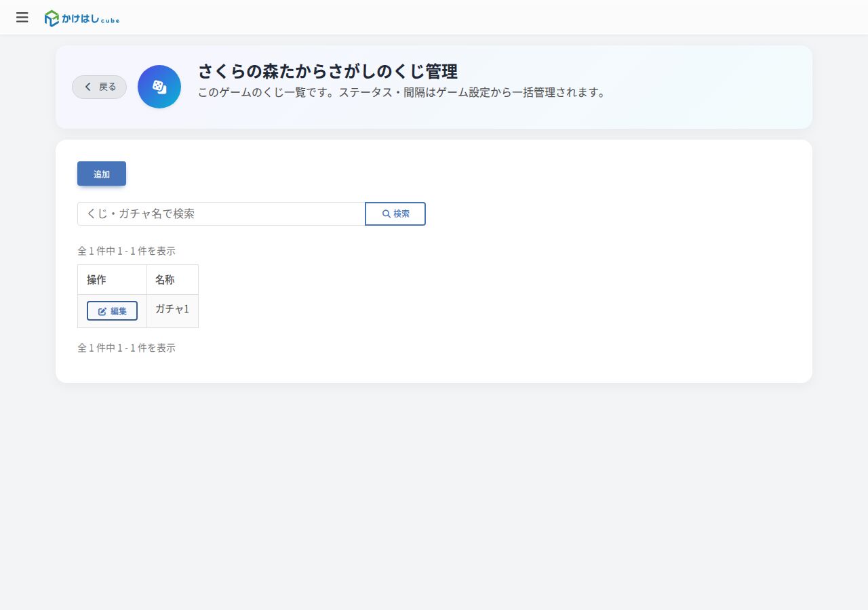Click the 名称 column header
This screenshot has height=610, width=868.
[x=172, y=279]
